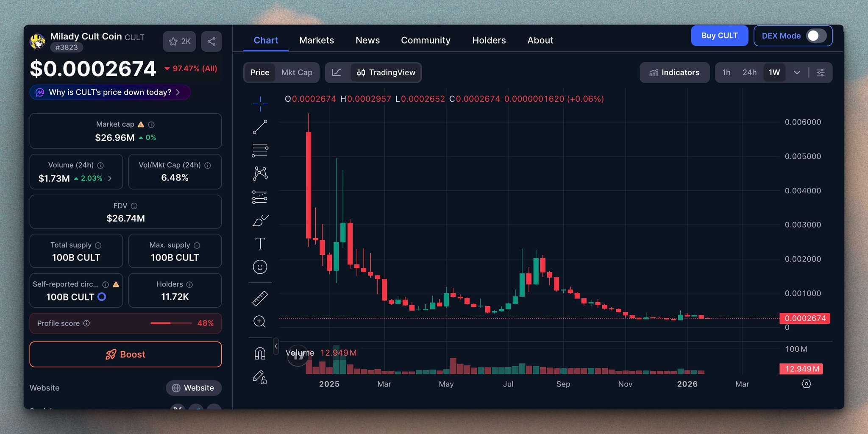Click the share icon button

click(211, 42)
